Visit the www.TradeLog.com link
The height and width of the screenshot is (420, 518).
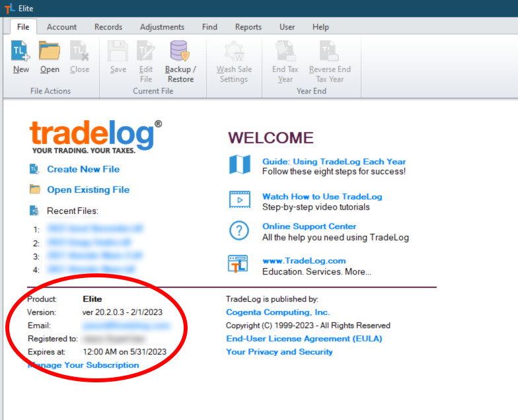(x=304, y=260)
